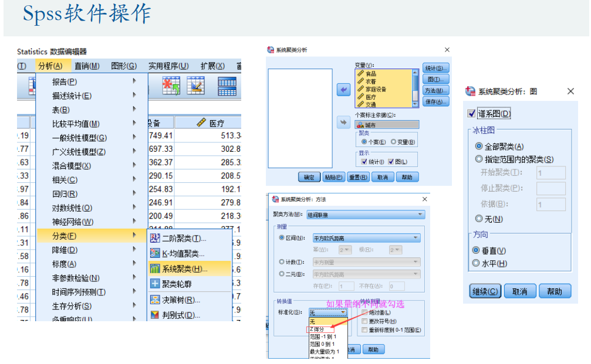591x364 pixels.
Task: Click the 统计(S)... button
Action: [x=435, y=68]
